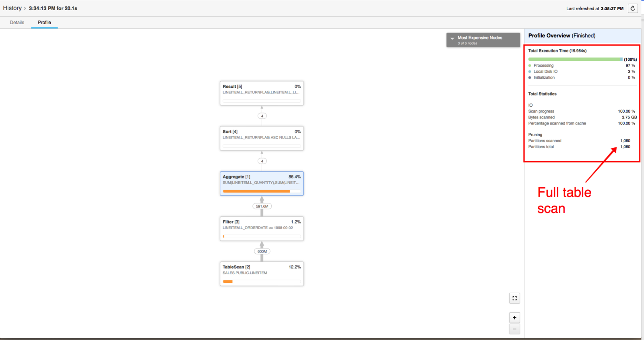Switch to the Details tab

(x=17, y=23)
